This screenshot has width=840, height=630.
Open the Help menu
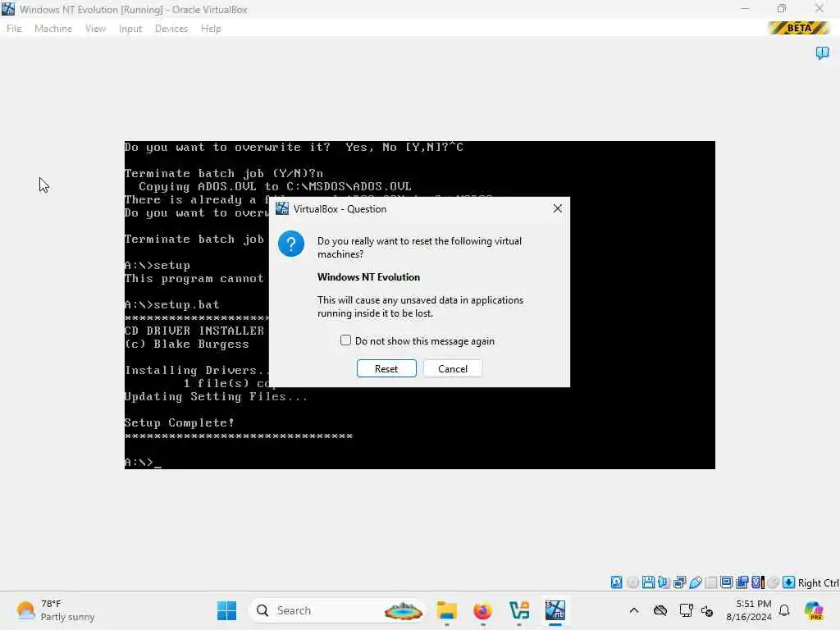point(211,29)
